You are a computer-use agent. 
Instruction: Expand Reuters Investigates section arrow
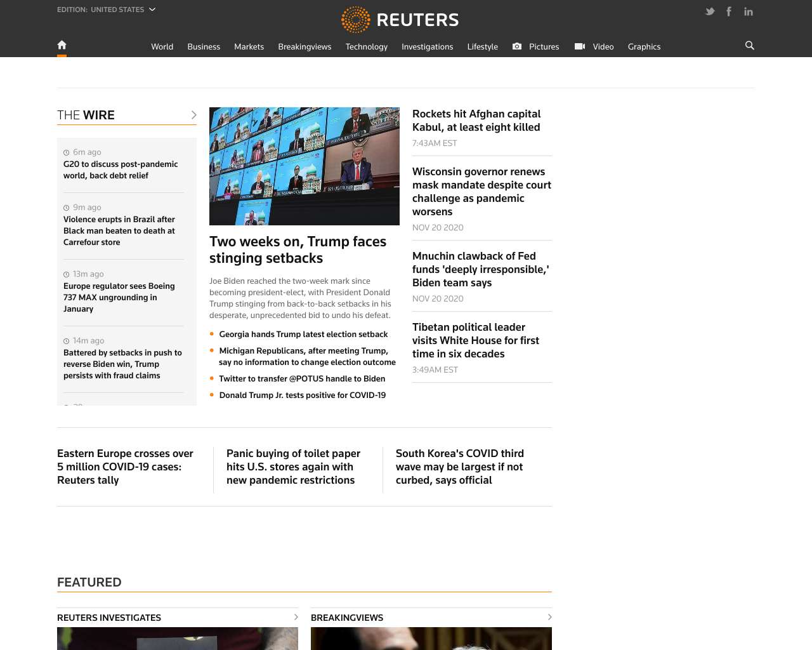click(296, 617)
